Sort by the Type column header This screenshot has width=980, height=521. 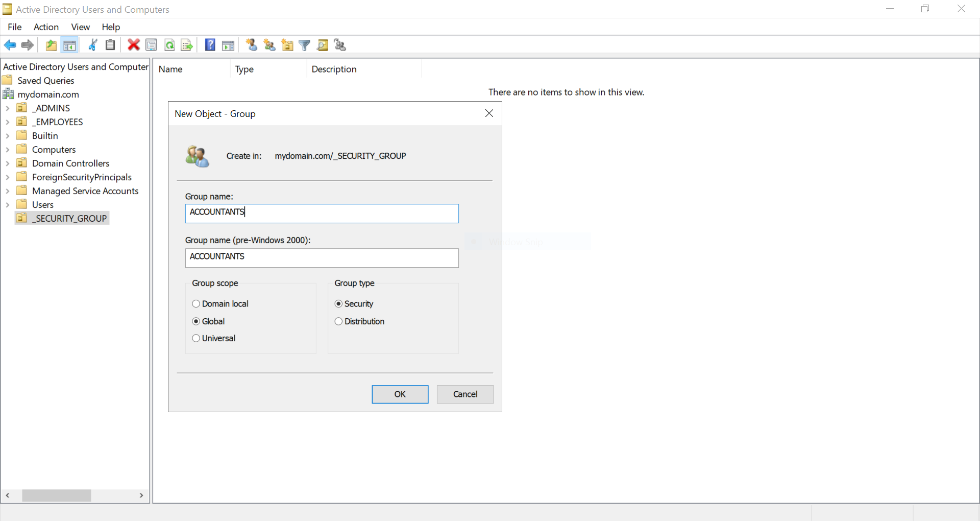click(x=268, y=69)
